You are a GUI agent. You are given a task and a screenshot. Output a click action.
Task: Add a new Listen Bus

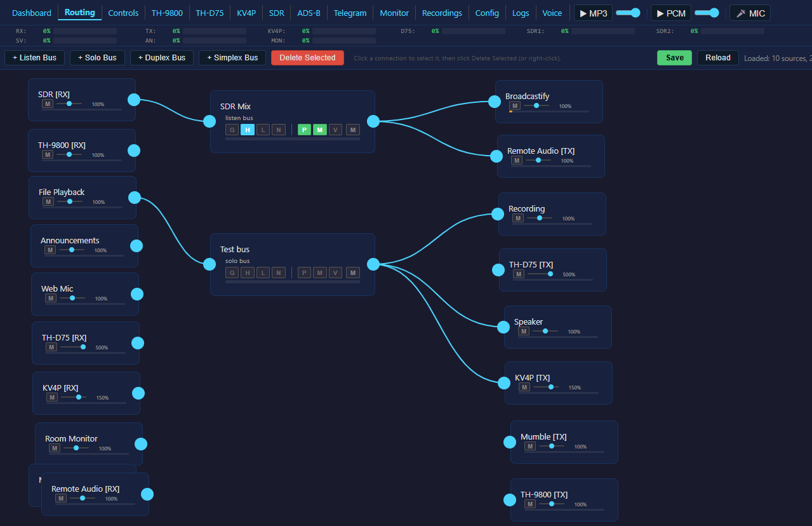(x=34, y=58)
